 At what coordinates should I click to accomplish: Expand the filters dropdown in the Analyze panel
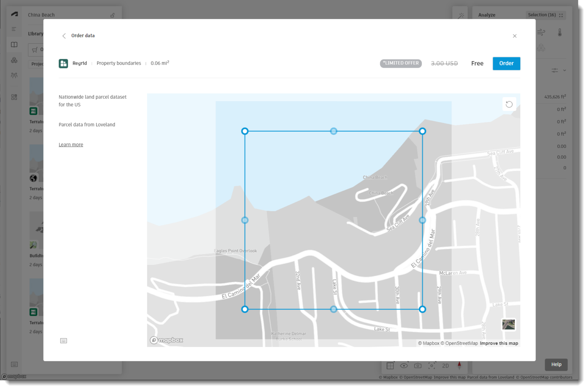[x=564, y=70]
